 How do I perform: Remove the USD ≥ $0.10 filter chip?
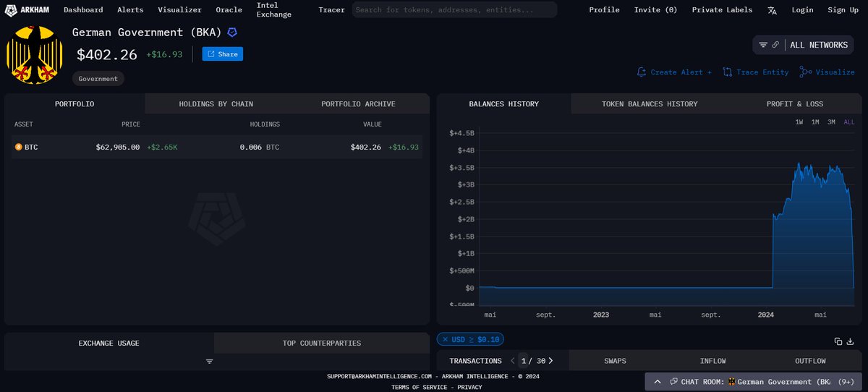tap(445, 339)
